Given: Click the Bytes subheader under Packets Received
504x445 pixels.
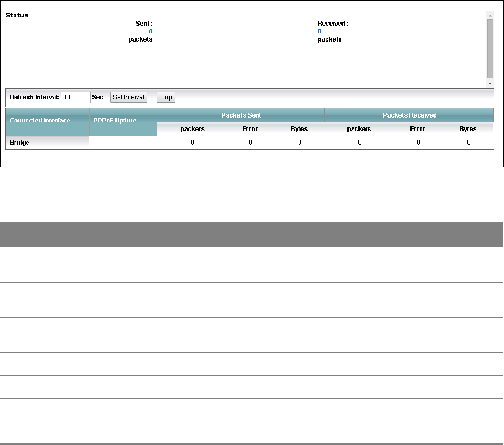Looking at the screenshot, I should (x=468, y=129).
